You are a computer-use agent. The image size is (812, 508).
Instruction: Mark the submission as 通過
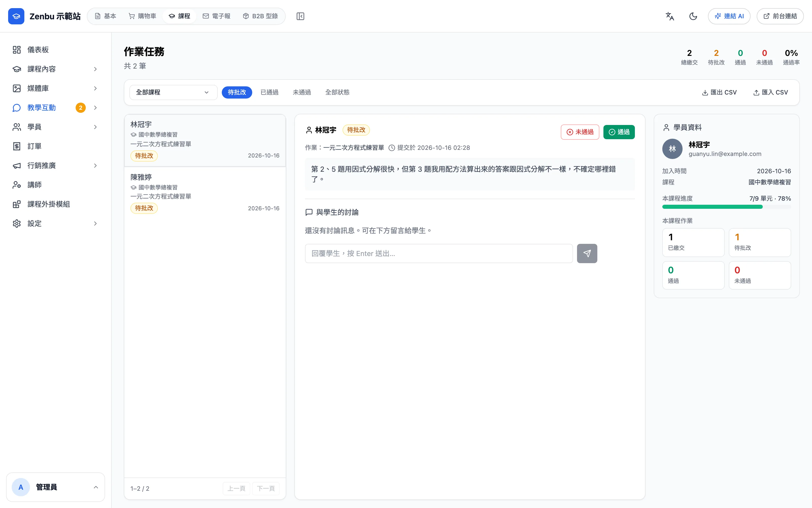coord(619,132)
